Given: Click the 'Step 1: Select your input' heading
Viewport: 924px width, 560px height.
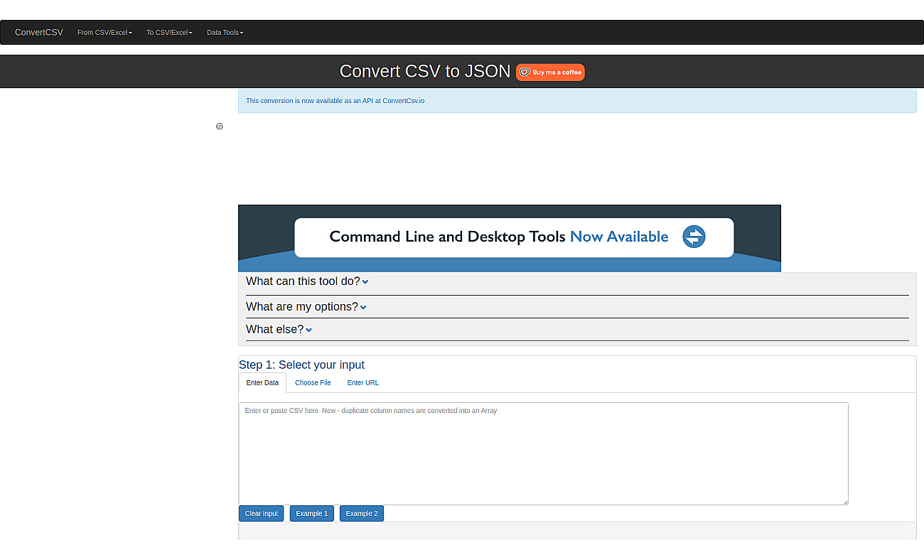Looking at the screenshot, I should [301, 365].
